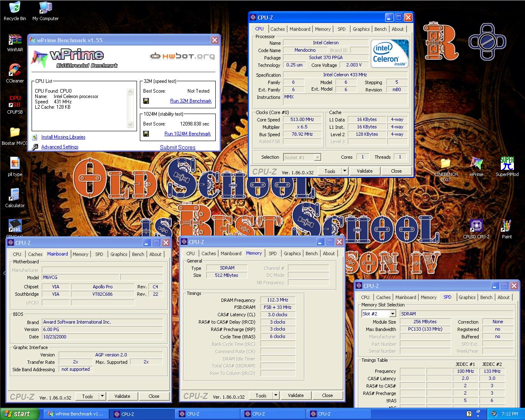Click the Install Missing Libraries icon
The image size is (525, 420).
(x=35, y=137)
